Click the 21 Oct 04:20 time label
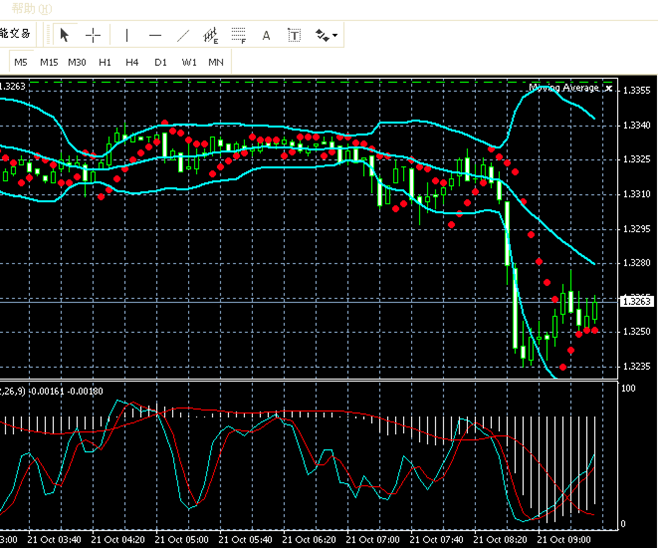Screen dimensions: 658x548 (x=118, y=540)
